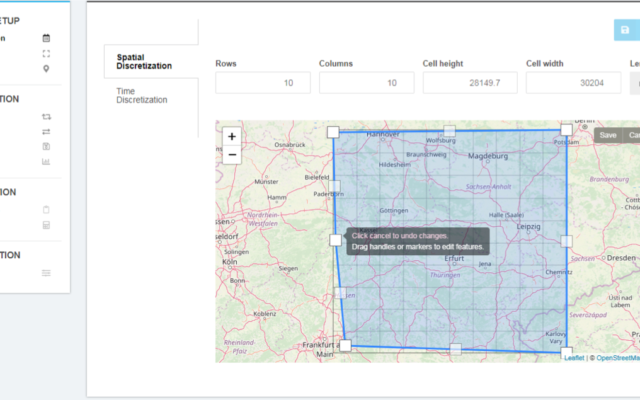The width and height of the screenshot is (640, 400).
Task: Open the calendar icon in the sidebar
Action: pos(46,38)
